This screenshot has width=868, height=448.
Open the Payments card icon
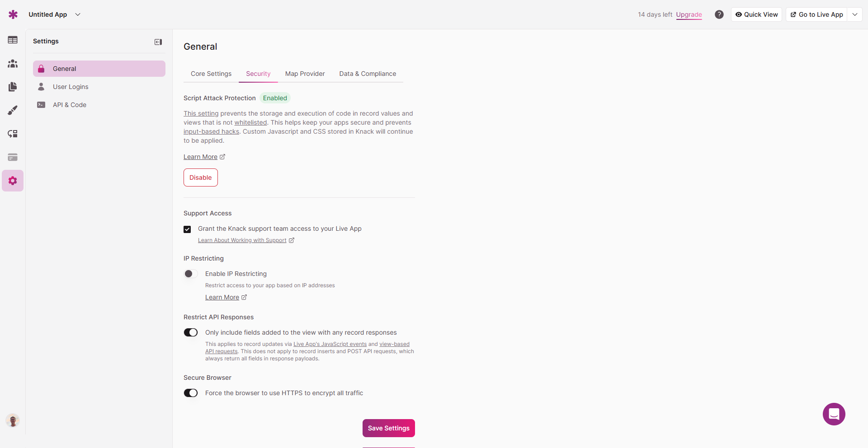tap(13, 157)
